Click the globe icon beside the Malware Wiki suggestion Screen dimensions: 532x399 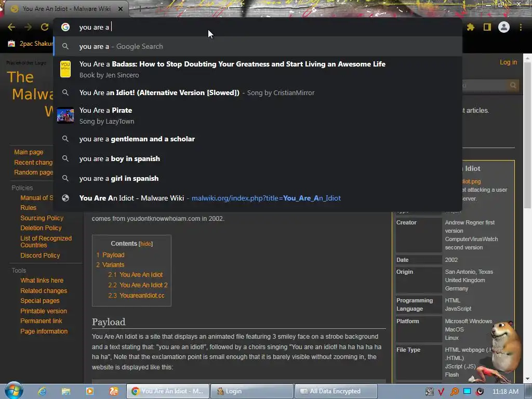[65, 198]
